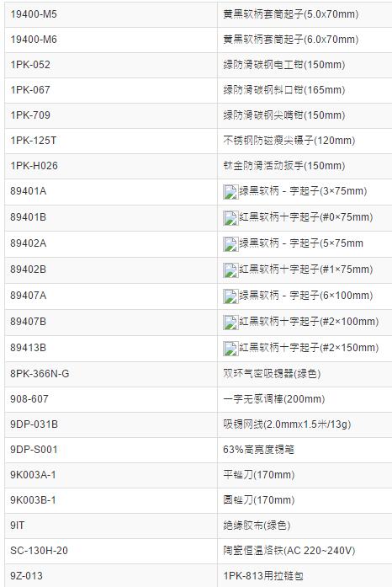
Task: Click broken image icon in 89402A row
Action: click(230, 244)
